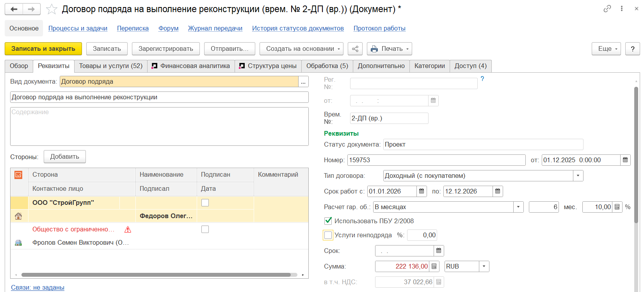Copy document link via chain icon

607,9
